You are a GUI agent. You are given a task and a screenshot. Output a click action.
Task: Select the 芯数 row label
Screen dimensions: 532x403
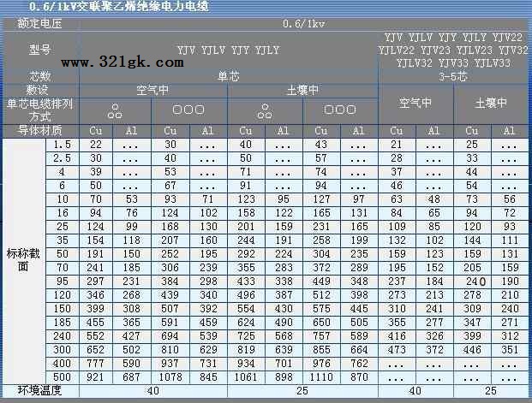[39, 76]
